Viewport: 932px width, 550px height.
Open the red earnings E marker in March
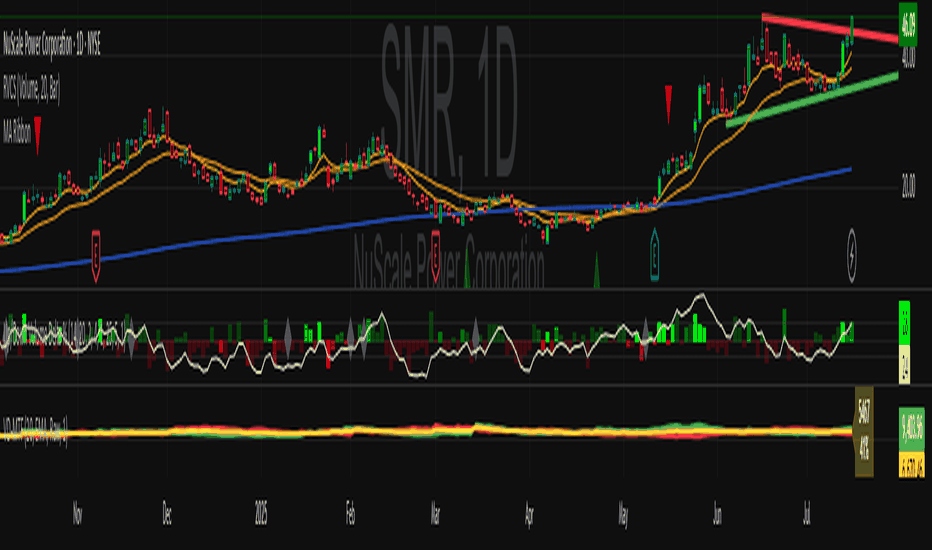[x=436, y=256]
